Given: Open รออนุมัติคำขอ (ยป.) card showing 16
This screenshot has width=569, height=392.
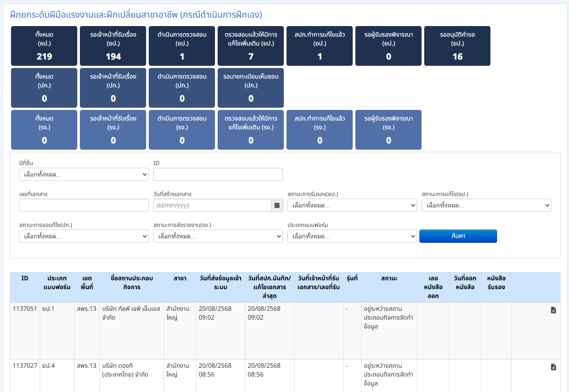Looking at the screenshot, I should pos(457,46).
